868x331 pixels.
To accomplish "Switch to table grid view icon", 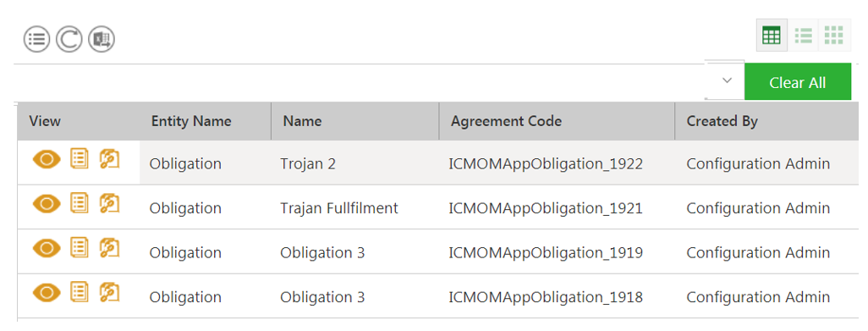I will [771, 36].
